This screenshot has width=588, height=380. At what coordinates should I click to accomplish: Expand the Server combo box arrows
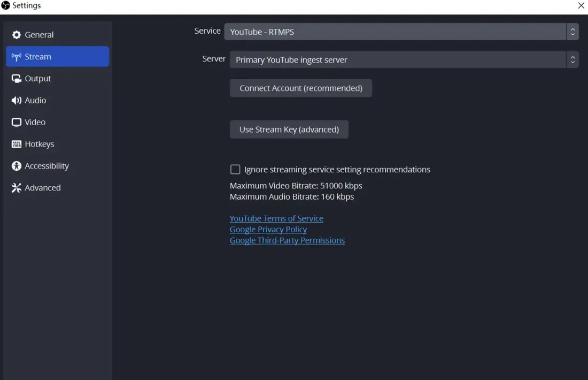click(572, 60)
